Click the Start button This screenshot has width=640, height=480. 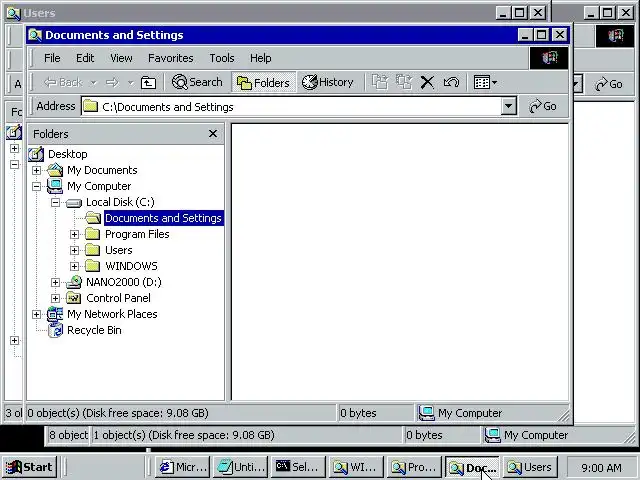tap(29, 467)
